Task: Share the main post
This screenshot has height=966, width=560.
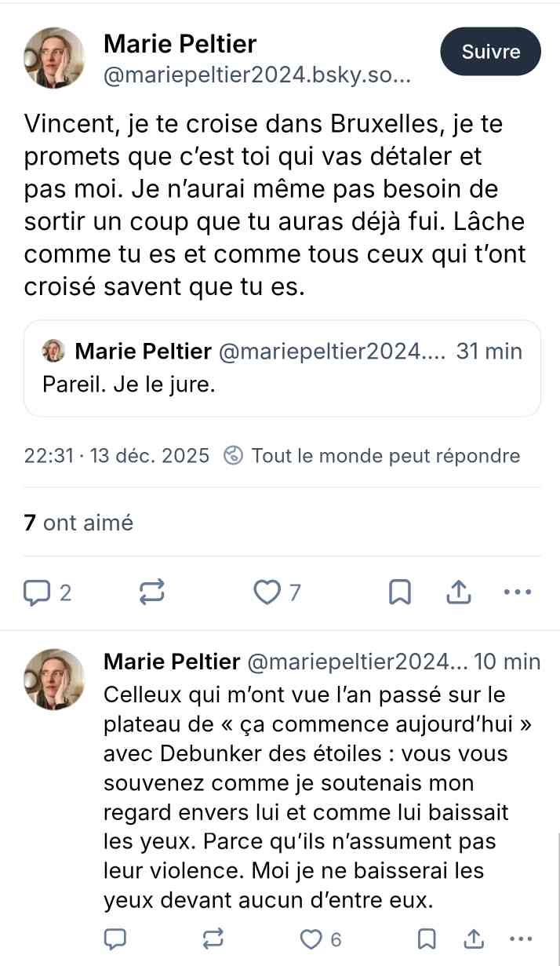Action: point(458,592)
